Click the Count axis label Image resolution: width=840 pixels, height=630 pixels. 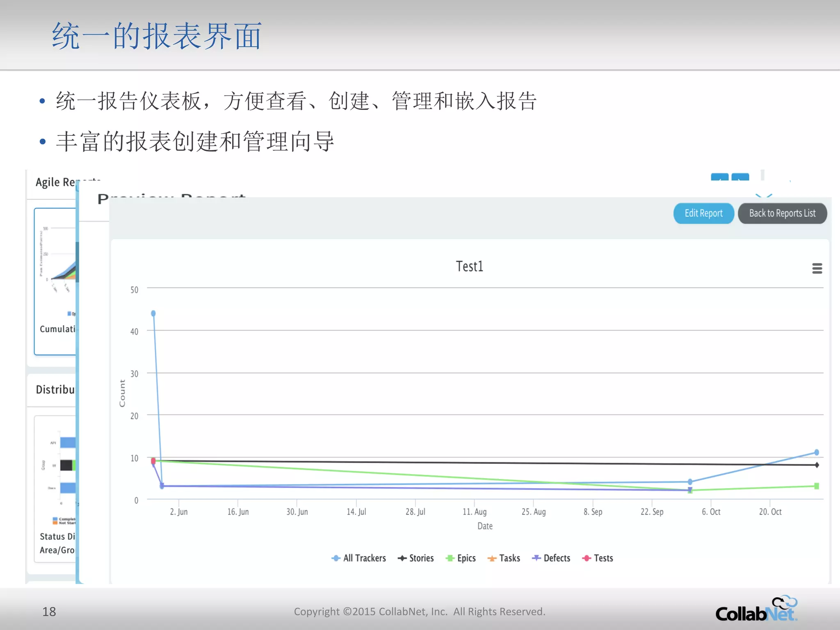(122, 393)
